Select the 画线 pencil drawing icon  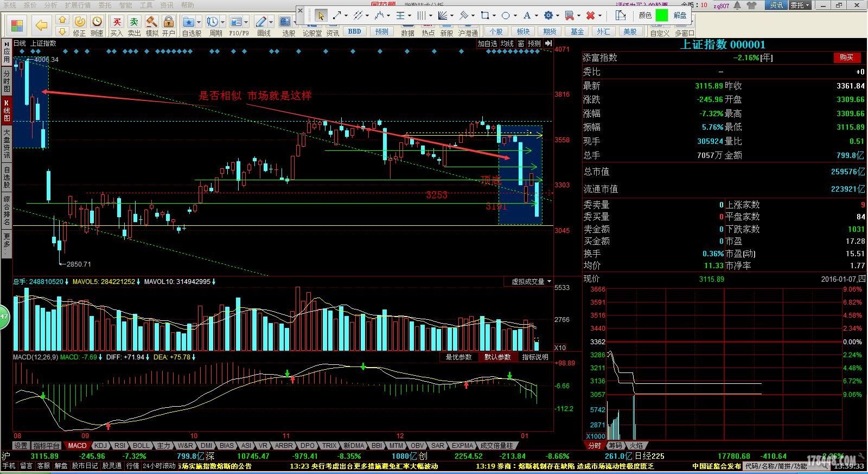click(x=261, y=22)
